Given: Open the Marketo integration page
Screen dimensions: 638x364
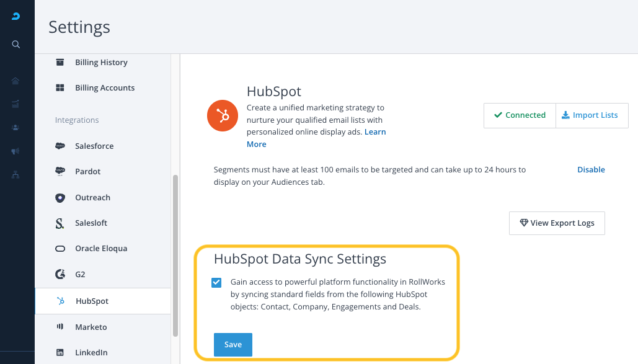Looking at the screenshot, I should click(x=91, y=327).
